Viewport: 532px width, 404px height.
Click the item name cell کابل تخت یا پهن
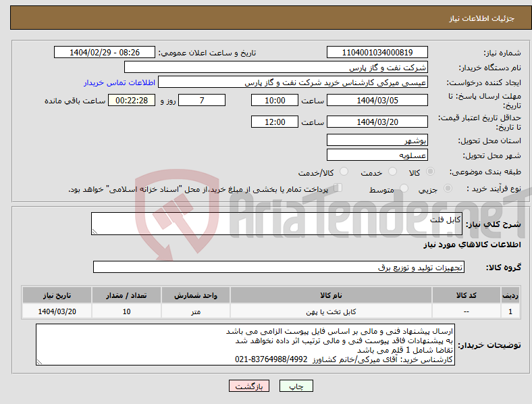point(331,311)
